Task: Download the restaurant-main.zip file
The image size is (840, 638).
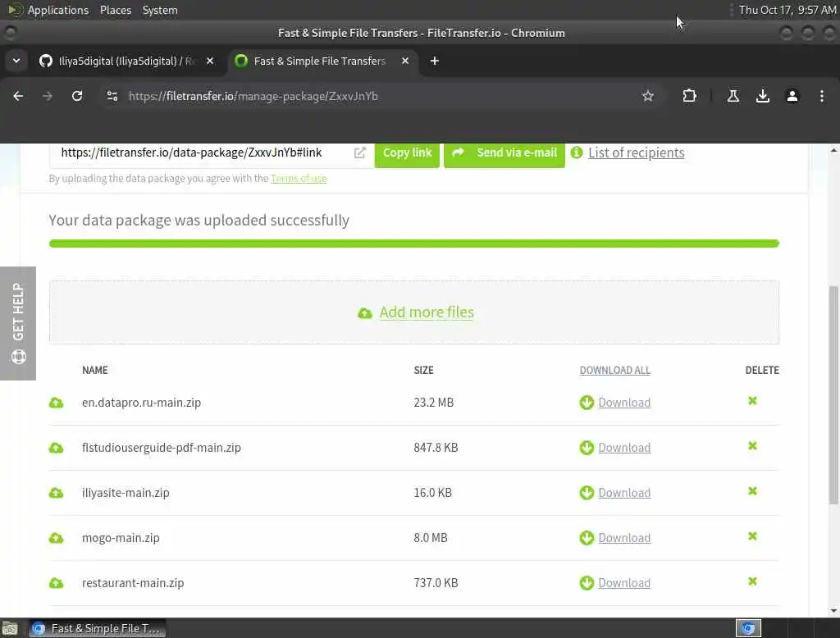Action: click(623, 583)
